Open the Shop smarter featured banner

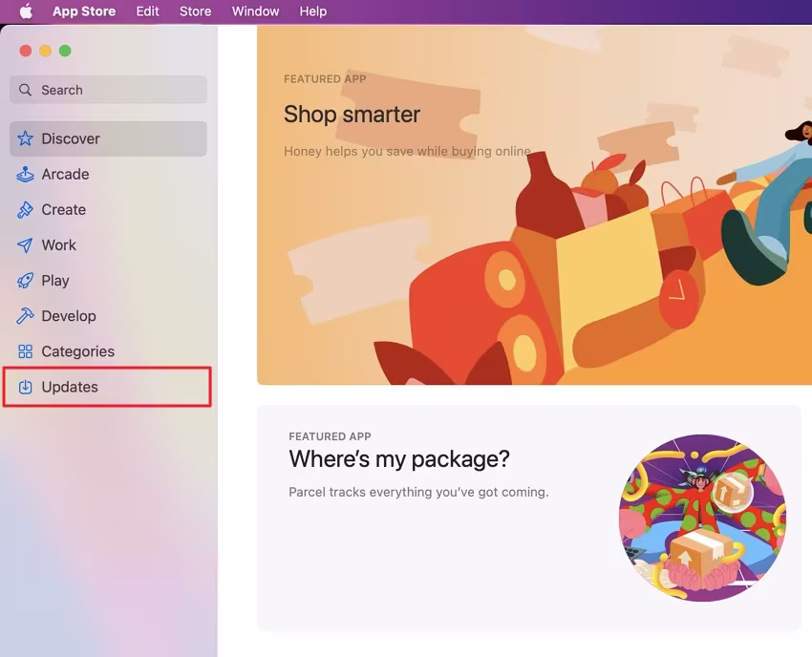534,205
